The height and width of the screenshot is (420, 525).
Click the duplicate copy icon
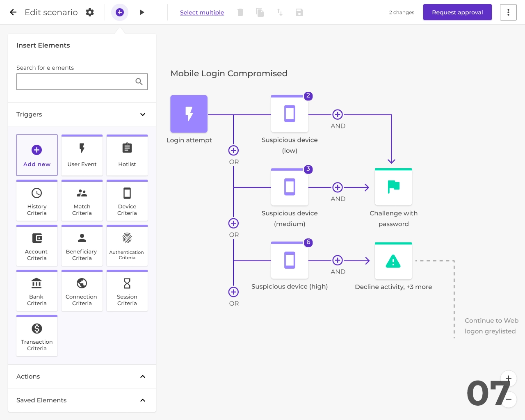click(x=260, y=12)
